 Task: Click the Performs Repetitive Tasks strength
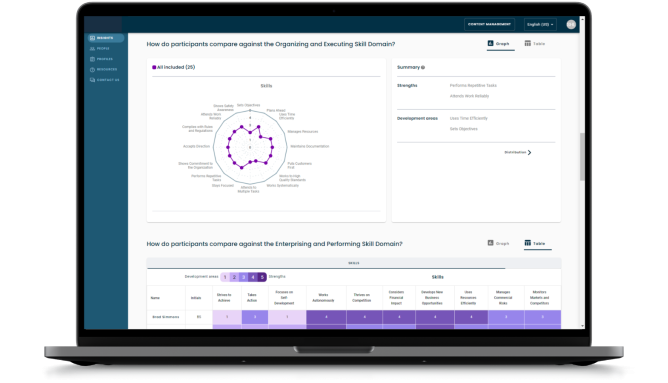(473, 86)
